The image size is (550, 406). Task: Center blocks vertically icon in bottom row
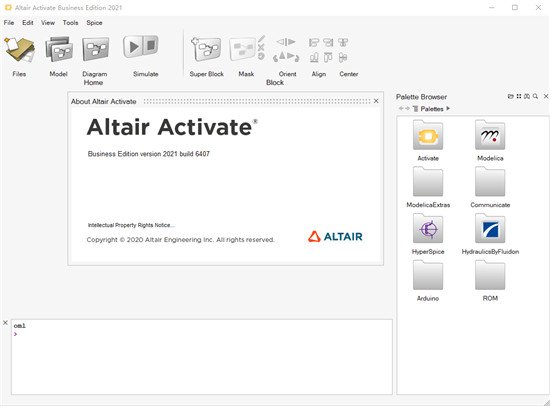click(343, 58)
